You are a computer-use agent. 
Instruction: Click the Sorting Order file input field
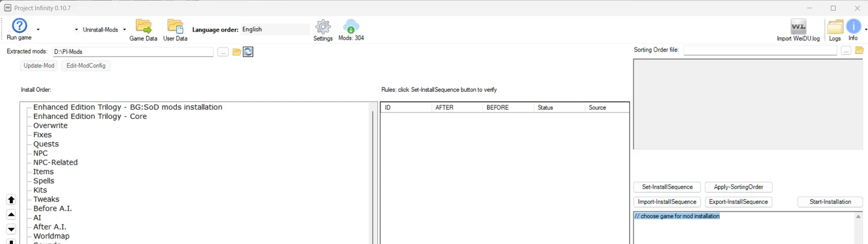(x=760, y=50)
